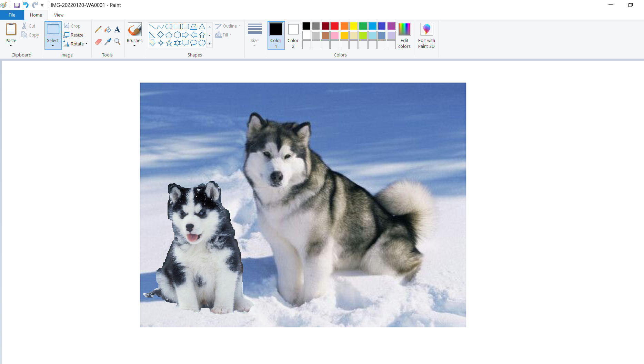Toggle Color 2 as active color
Viewport: 644px width, 364px height.
tap(293, 35)
